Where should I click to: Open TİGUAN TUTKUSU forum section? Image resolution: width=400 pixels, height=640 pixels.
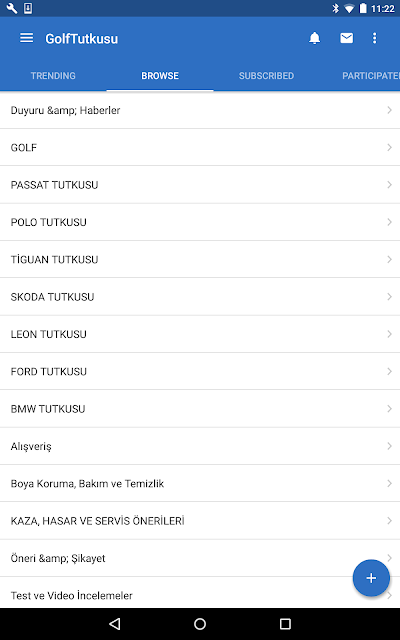point(200,260)
